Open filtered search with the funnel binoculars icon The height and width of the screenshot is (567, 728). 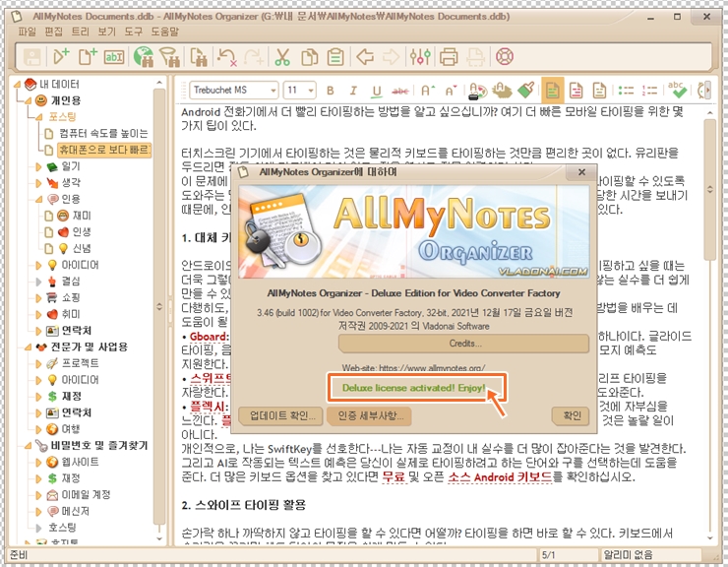coord(170,57)
